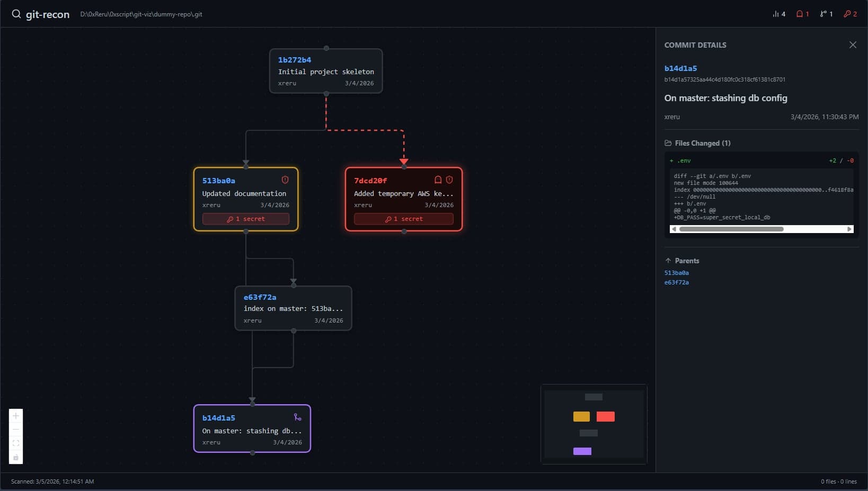Viewport: 868px width, 491px height.
Task: Click the 'On master: stashing db config' title
Action: coord(726,98)
